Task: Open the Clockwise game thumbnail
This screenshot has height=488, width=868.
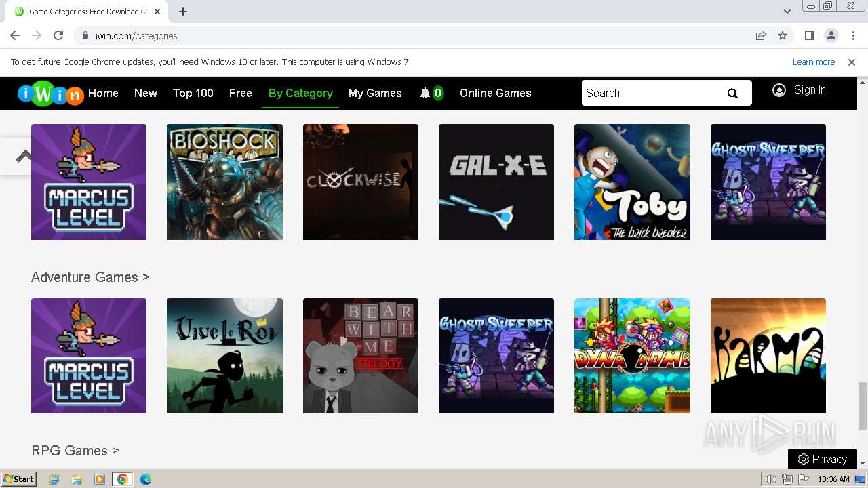Action: pyautogui.click(x=361, y=182)
